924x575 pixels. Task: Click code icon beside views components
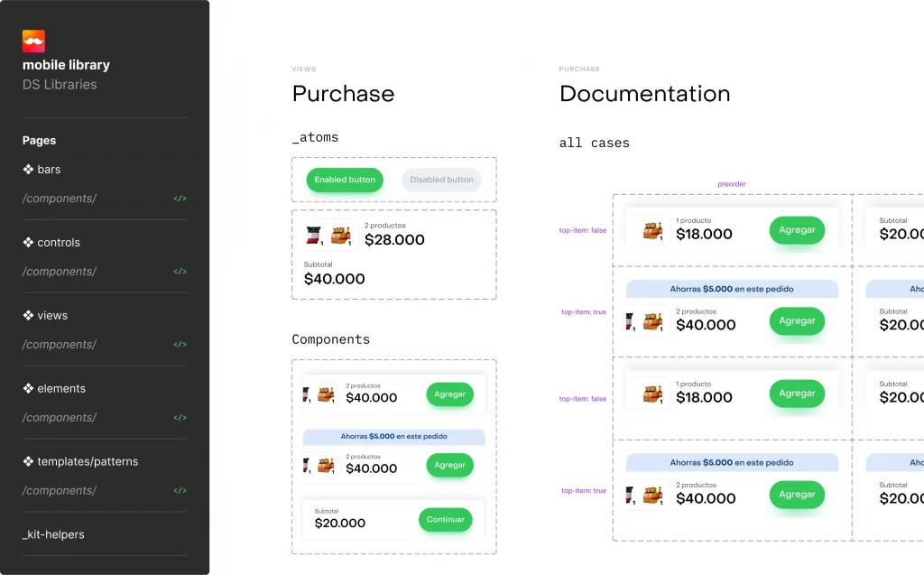180,345
